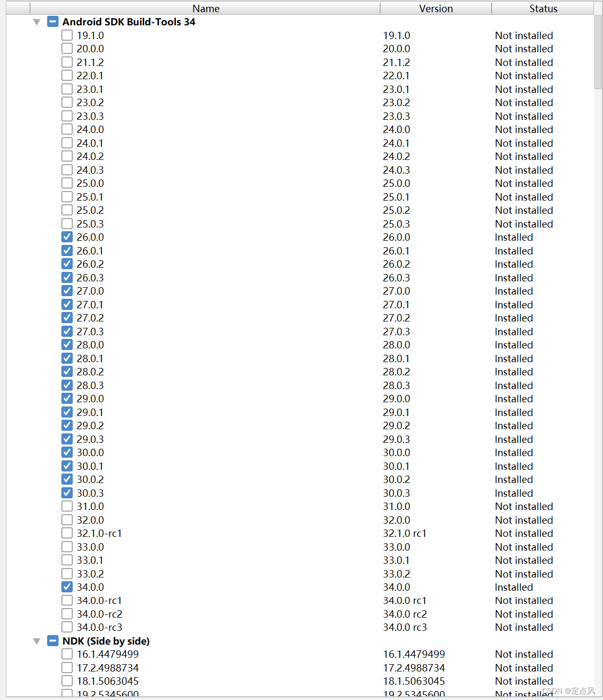Screen dimensions: 603x700
Task: Uncheck the 30.0.3 checkbox
Action: [x=67, y=493]
